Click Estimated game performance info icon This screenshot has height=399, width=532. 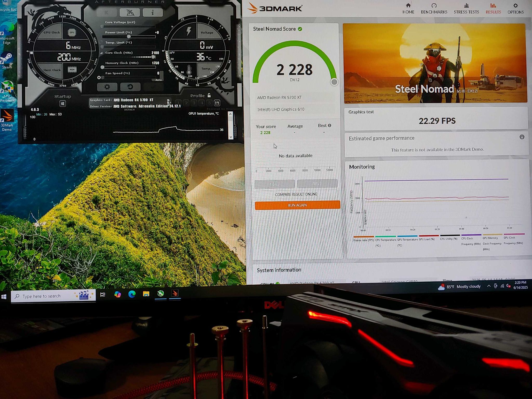tap(522, 137)
